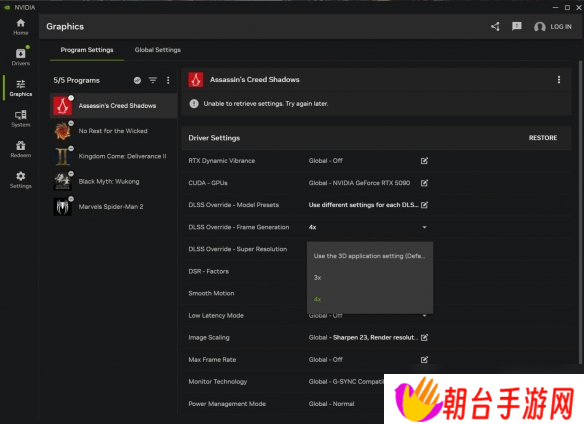This screenshot has height=424, width=584.
Task: Edit Max Frame Rate setting
Action: (x=424, y=360)
